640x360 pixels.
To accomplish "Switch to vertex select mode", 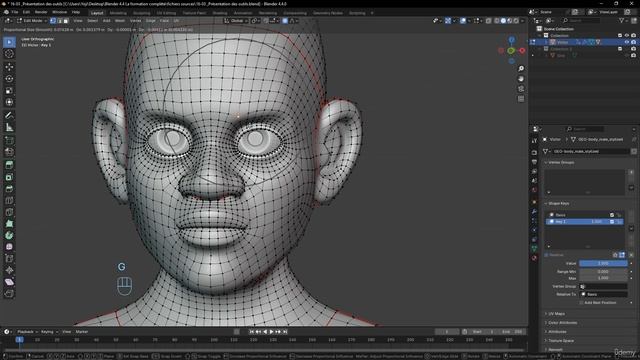I will pos(53,20).
